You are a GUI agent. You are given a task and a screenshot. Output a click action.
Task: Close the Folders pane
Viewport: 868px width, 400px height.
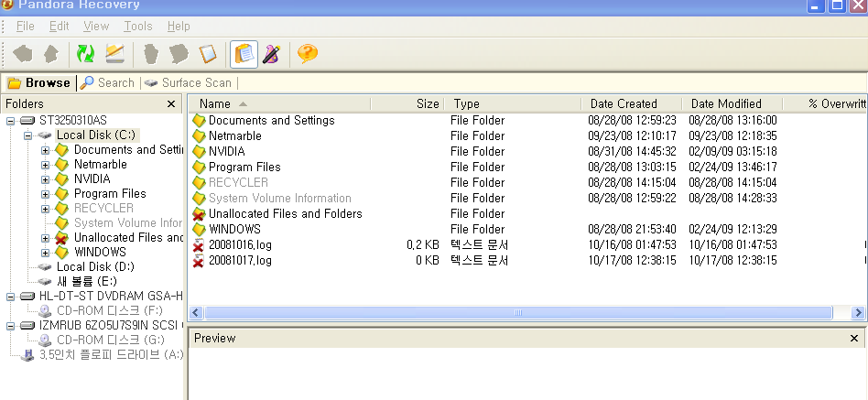pyautogui.click(x=171, y=104)
